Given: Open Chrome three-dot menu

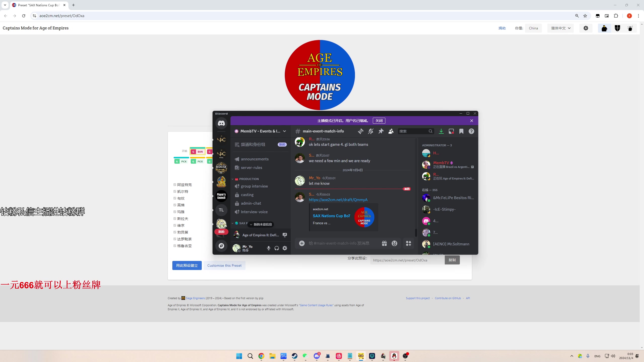Looking at the screenshot, I should 638,16.
